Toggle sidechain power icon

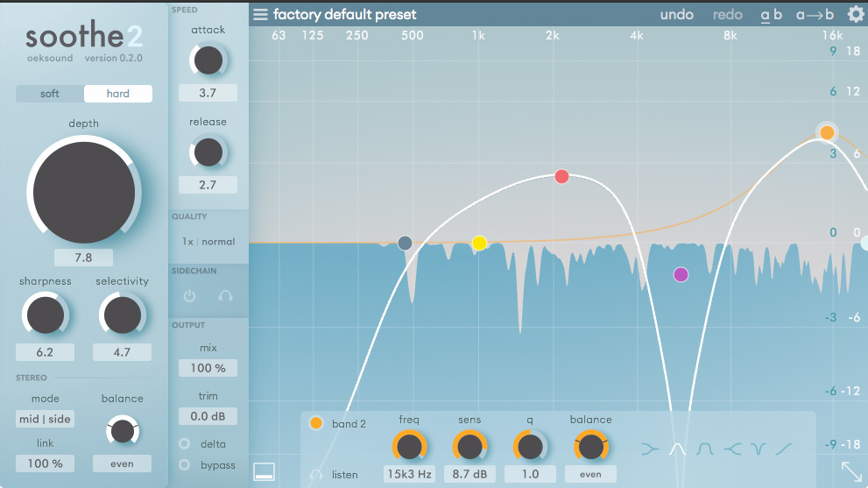189,296
